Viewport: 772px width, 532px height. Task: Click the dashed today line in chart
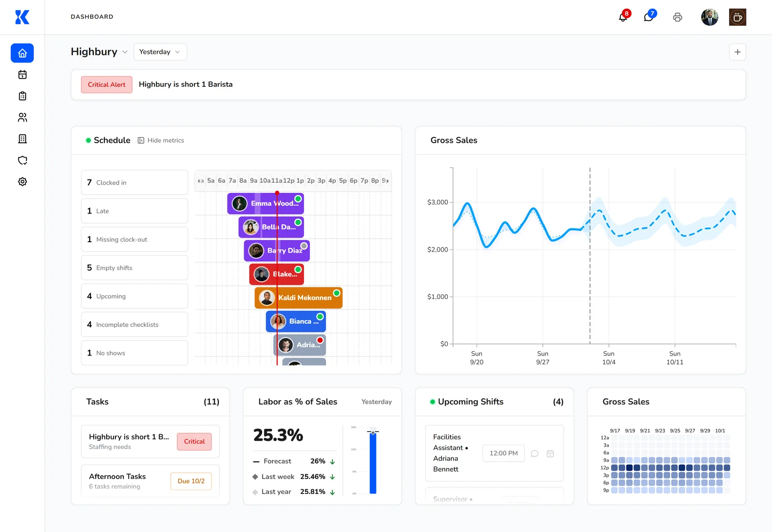coord(590,256)
